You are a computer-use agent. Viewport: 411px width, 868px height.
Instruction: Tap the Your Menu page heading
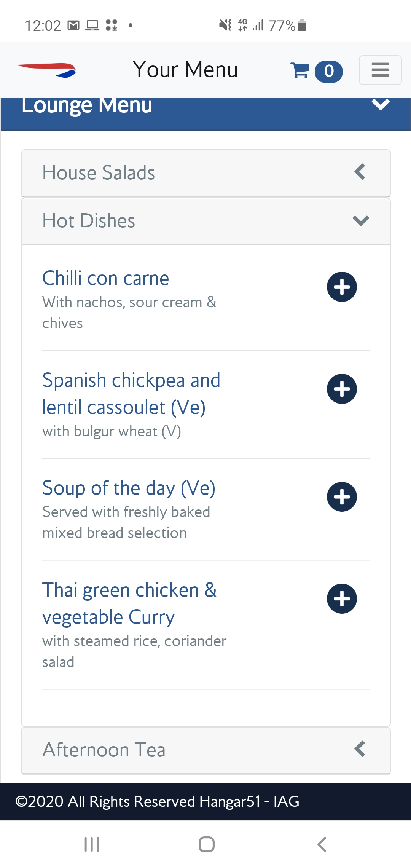point(185,70)
